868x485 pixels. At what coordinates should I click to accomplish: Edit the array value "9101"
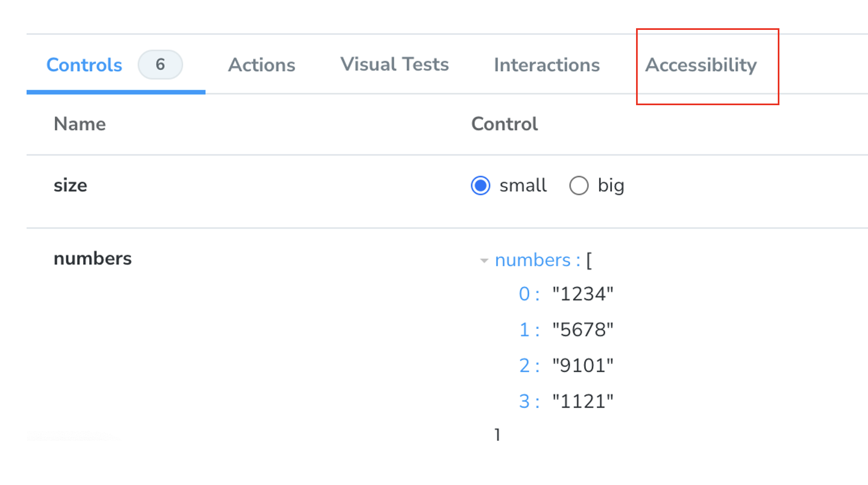(x=582, y=365)
